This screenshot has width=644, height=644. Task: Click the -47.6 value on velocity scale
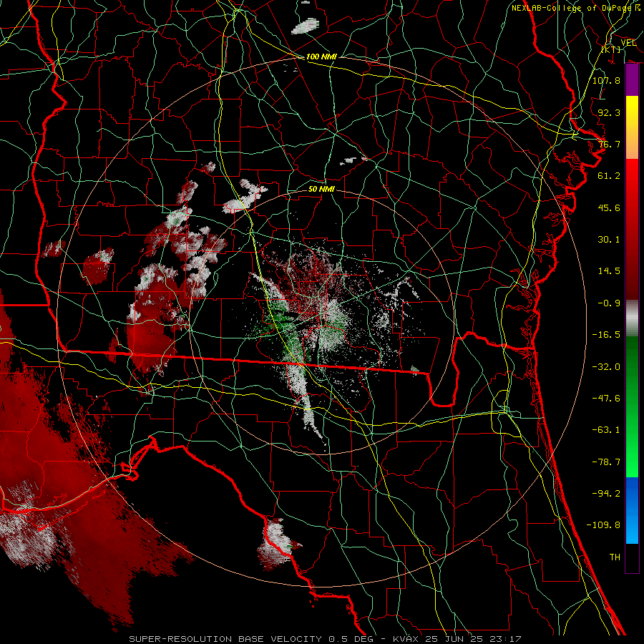[x=606, y=399]
